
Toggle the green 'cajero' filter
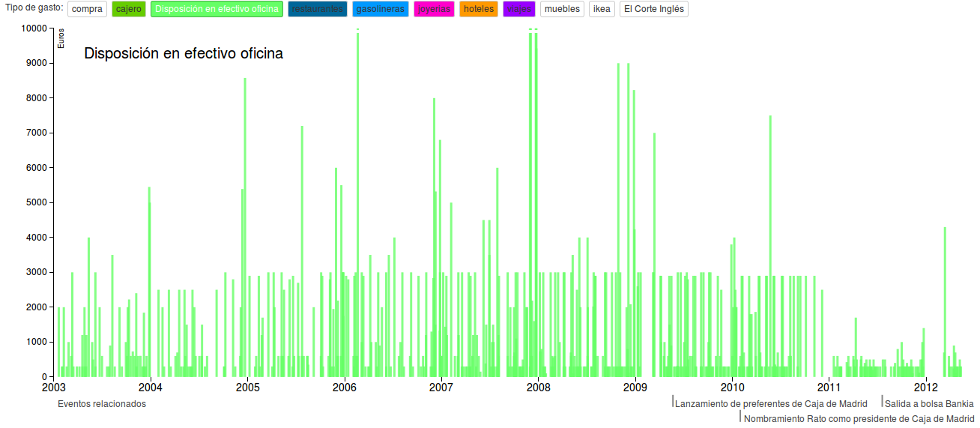click(x=128, y=9)
